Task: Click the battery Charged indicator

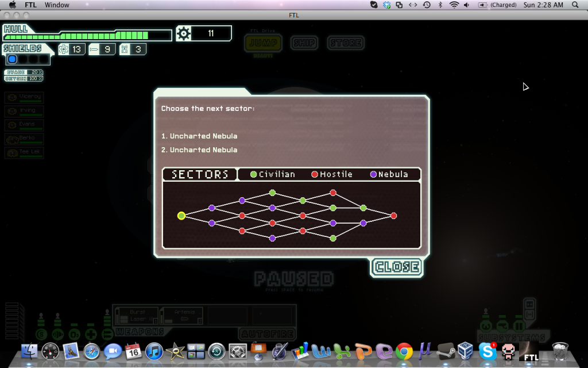Action: (x=497, y=5)
